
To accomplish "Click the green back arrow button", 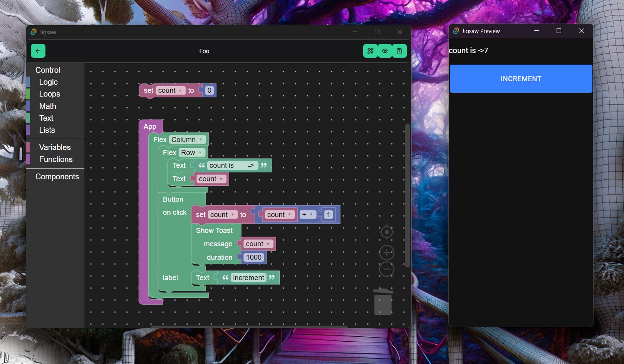I will point(38,51).
